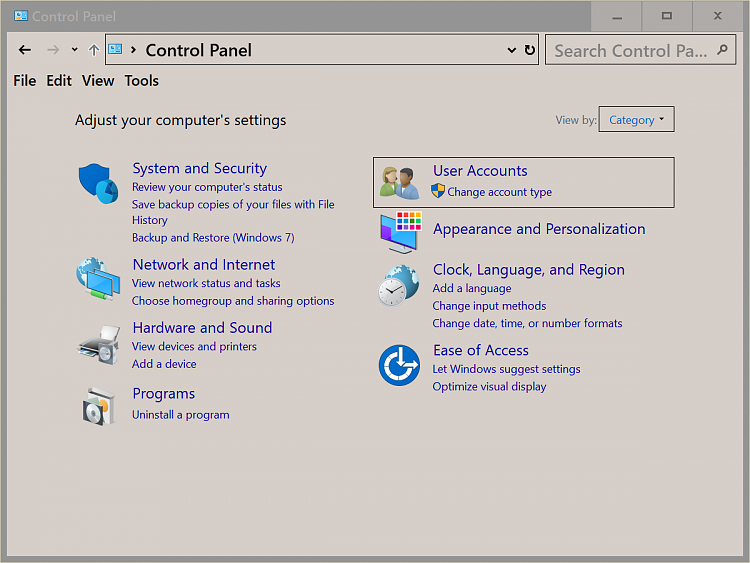The image size is (750, 563).
Task: Open the Programs category
Action: point(164,394)
